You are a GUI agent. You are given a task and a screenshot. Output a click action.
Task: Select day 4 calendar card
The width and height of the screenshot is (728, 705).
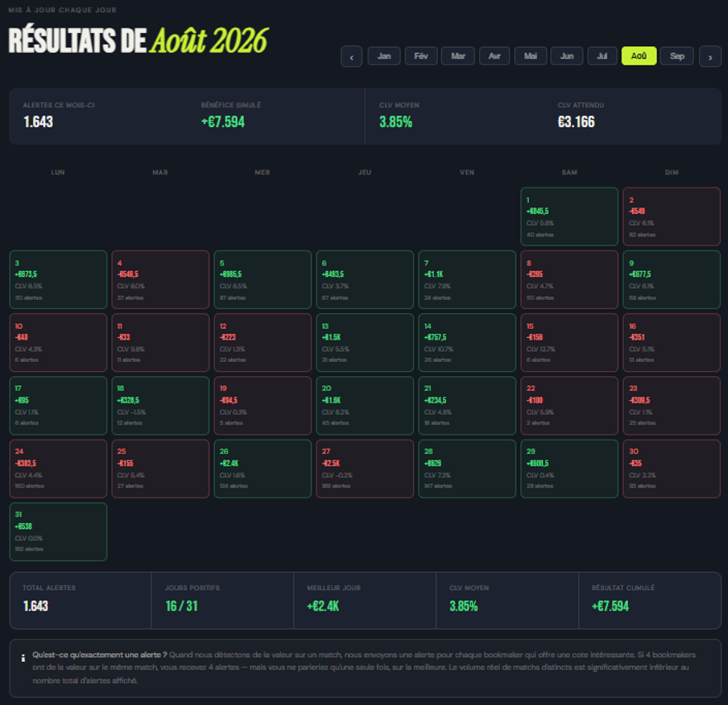point(160,279)
